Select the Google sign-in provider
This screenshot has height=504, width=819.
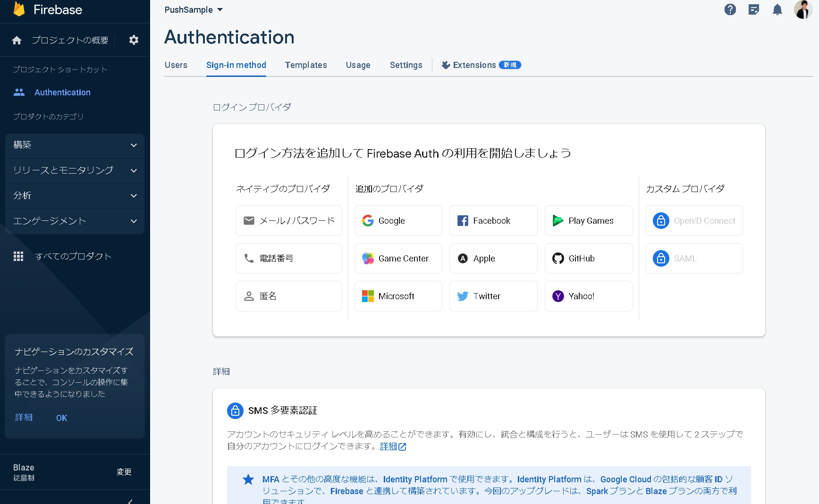pyautogui.click(x=398, y=220)
